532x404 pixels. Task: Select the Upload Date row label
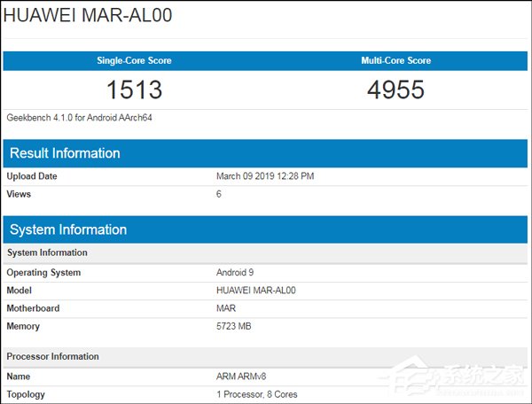click(x=32, y=176)
